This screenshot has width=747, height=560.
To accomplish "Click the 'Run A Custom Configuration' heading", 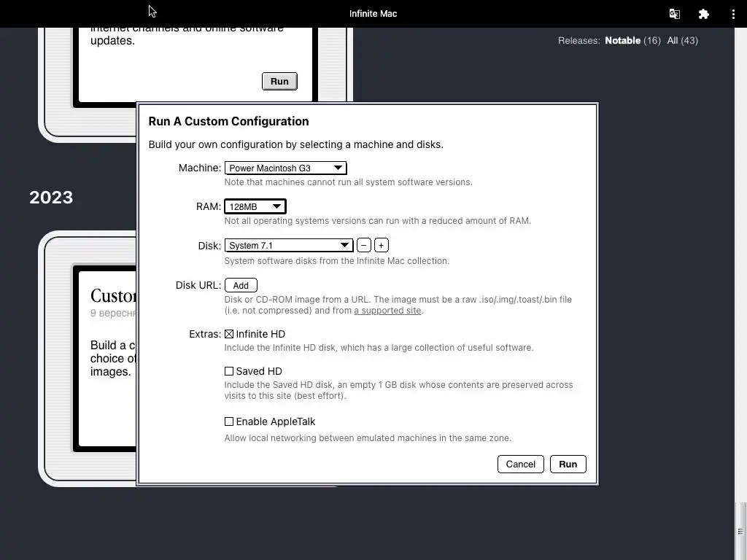I will click(x=228, y=122).
